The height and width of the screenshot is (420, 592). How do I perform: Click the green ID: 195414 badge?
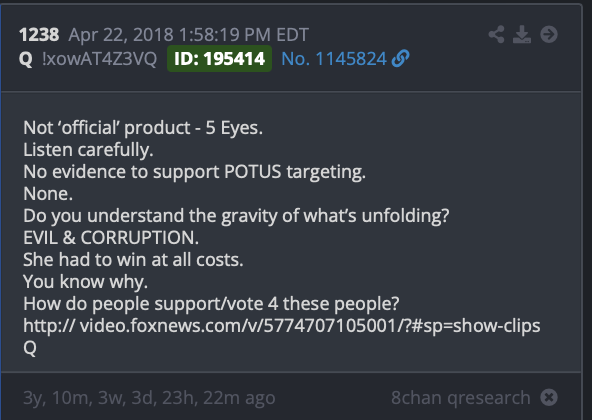(219, 59)
